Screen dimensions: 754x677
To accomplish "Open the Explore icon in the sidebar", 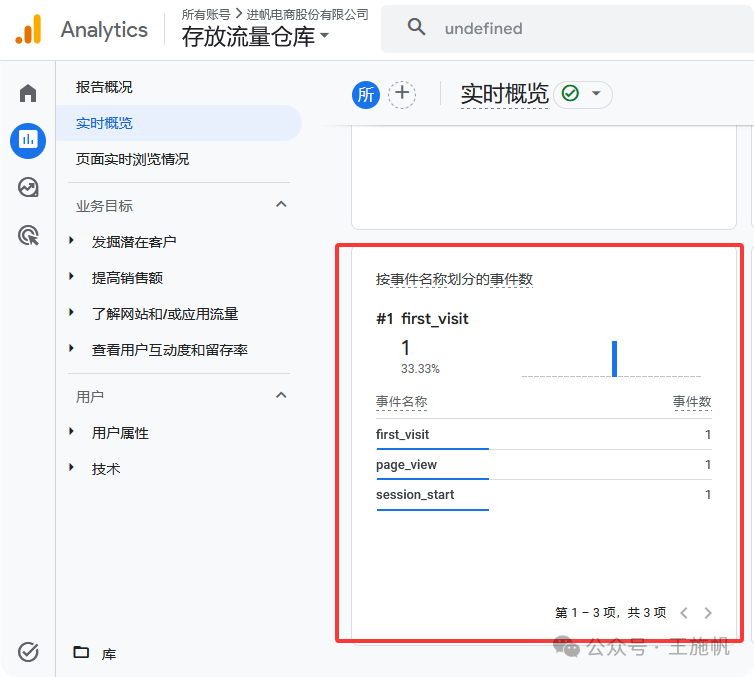I will [28, 188].
